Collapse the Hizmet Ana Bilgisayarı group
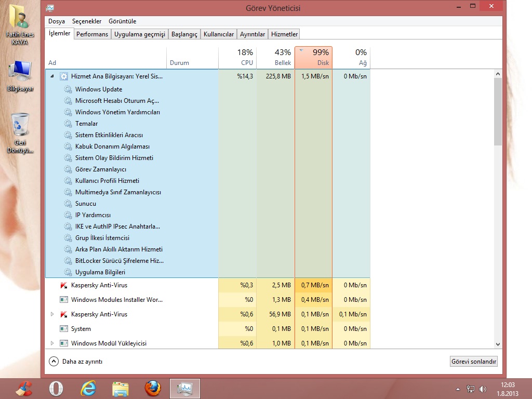 click(x=52, y=76)
